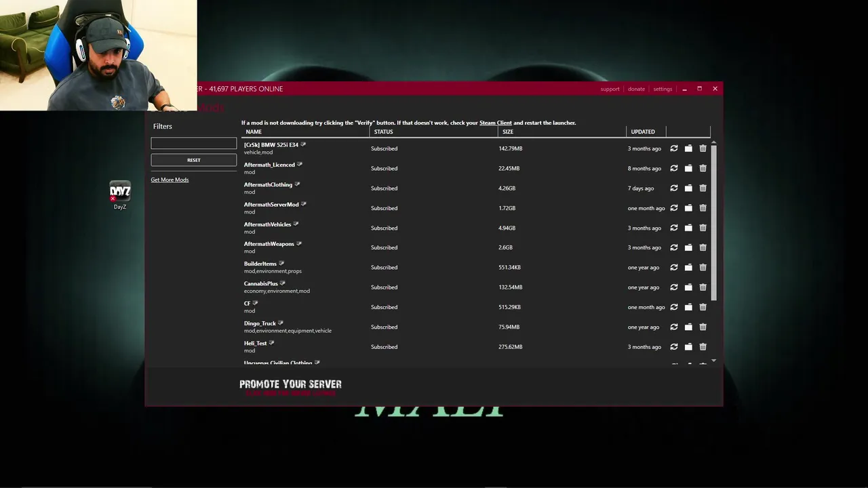Open CF mod folder

click(x=688, y=307)
